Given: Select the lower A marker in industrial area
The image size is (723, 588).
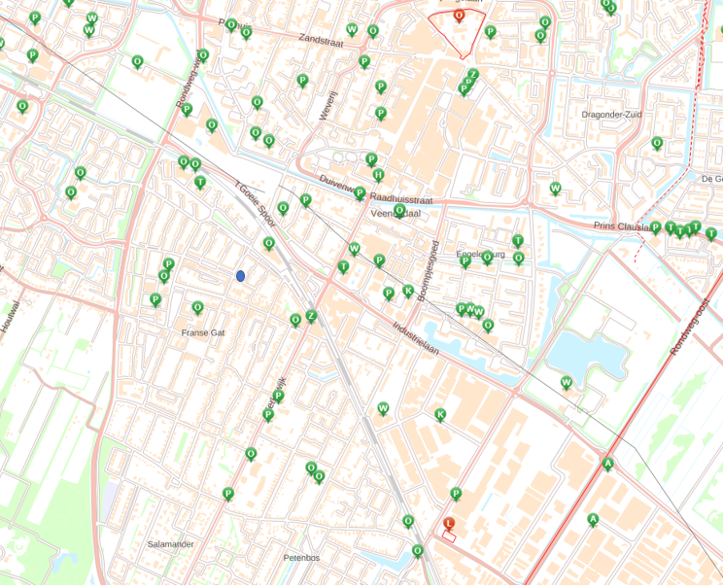Looking at the screenshot, I should point(593,519).
